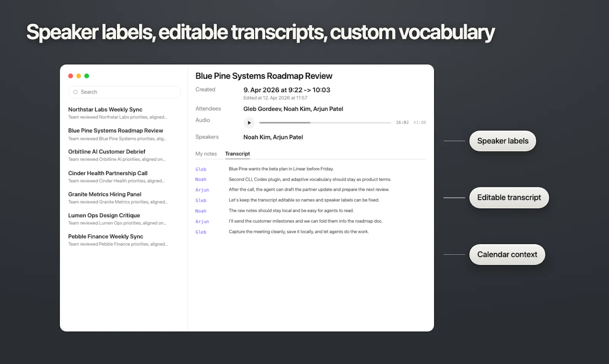Viewport: 609px width, 364px height.
Task: Click transcript line 'Blue Pine wants the beta plan'
Action: (281, 169)
